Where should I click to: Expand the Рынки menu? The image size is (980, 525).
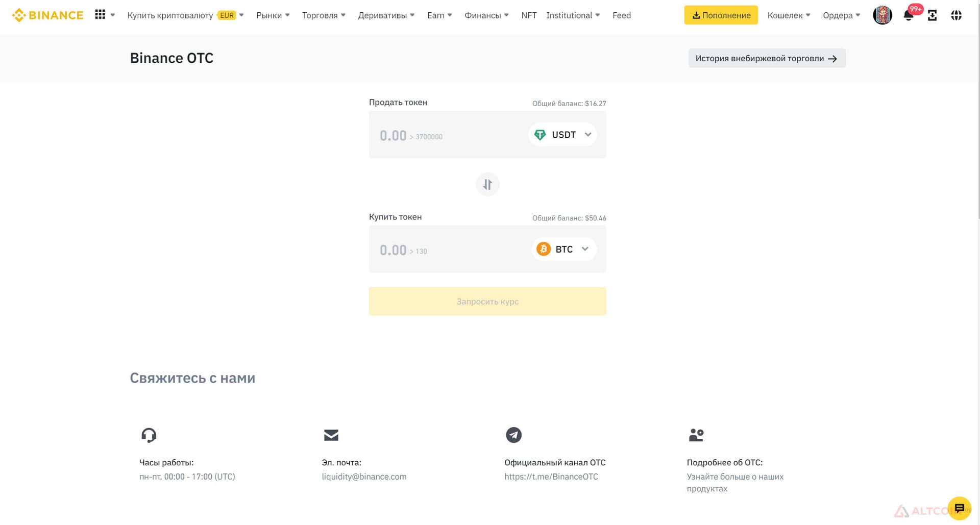coord(273,15)
